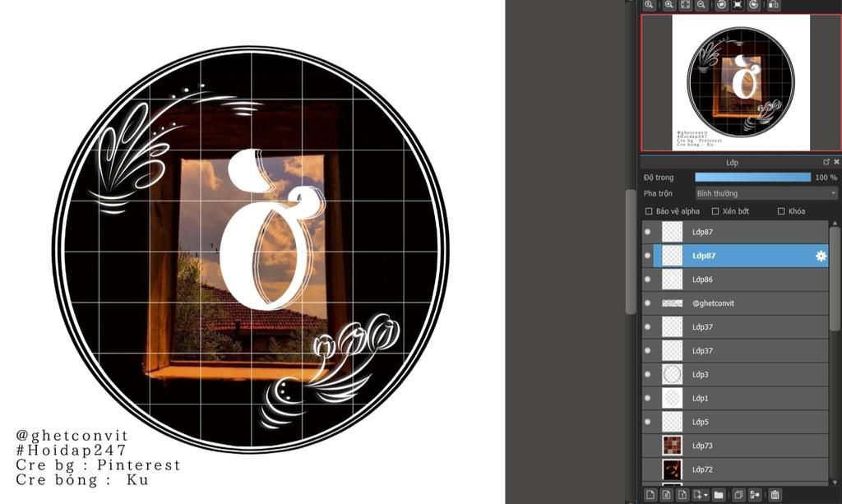The width and height of the screenshot is (842, 504).
Task: Adjust the Độ trong opacity slider
Action: (x=753, y=177)
